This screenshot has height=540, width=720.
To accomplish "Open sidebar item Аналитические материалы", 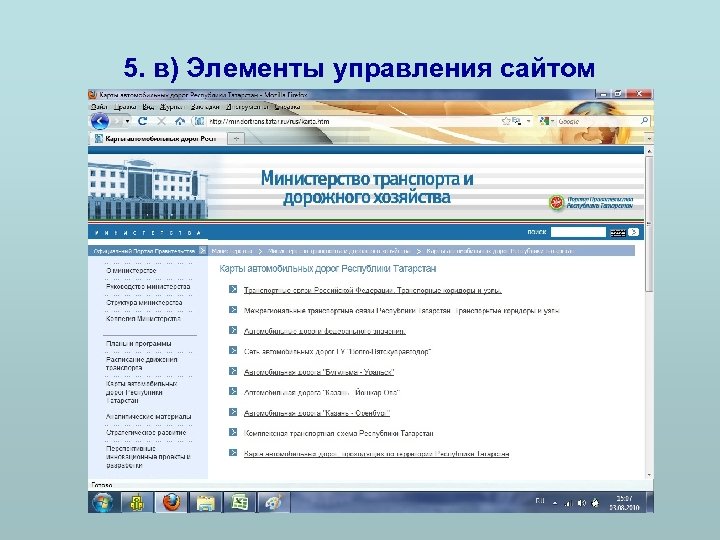I will pos(148,416).
